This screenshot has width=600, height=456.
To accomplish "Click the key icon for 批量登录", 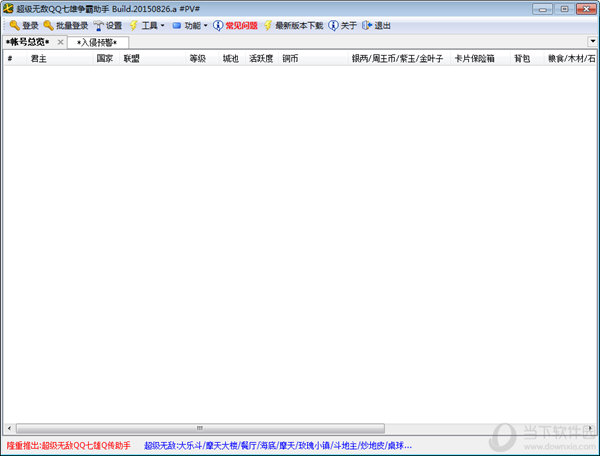I will pyautogui.click(x=48, y=26).
